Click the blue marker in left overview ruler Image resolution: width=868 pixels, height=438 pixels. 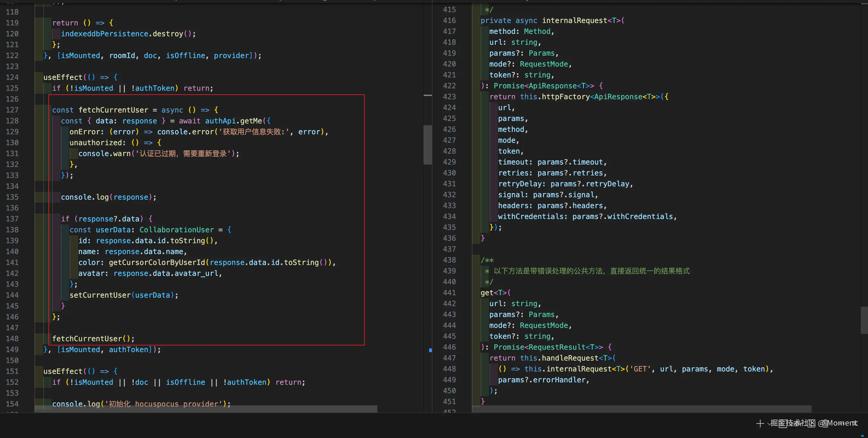(x=430, y=351)
